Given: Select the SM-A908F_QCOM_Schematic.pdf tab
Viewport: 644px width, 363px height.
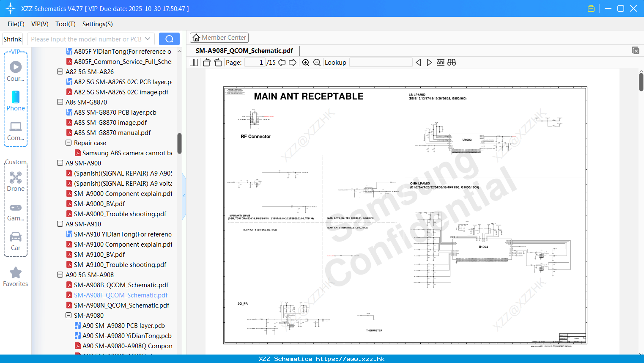Looking at the screenshot, I should coord(244,50).
